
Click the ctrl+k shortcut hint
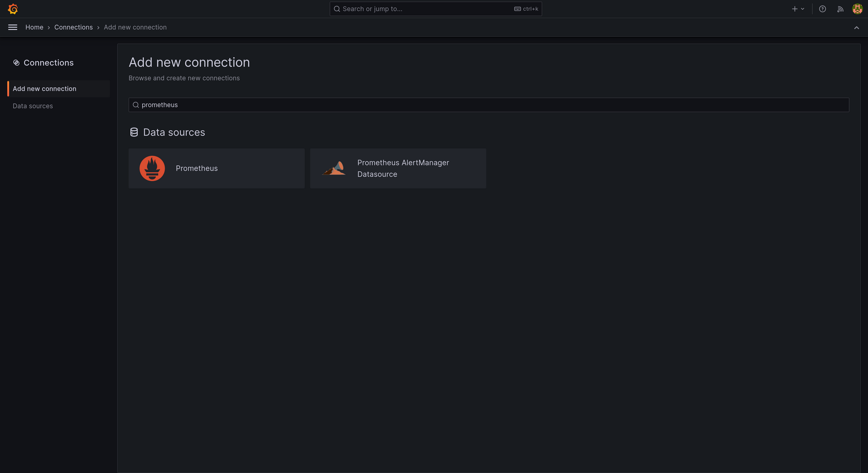point(526,9)
